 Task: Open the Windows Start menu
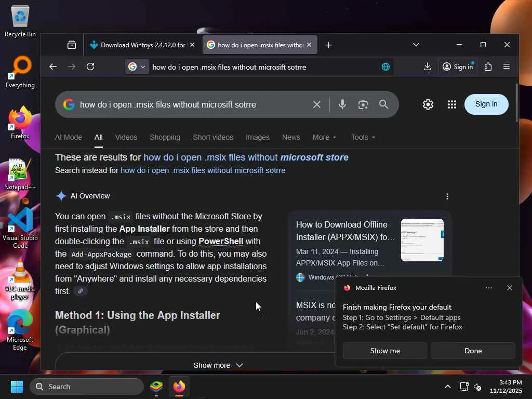(x=17, y=387)
